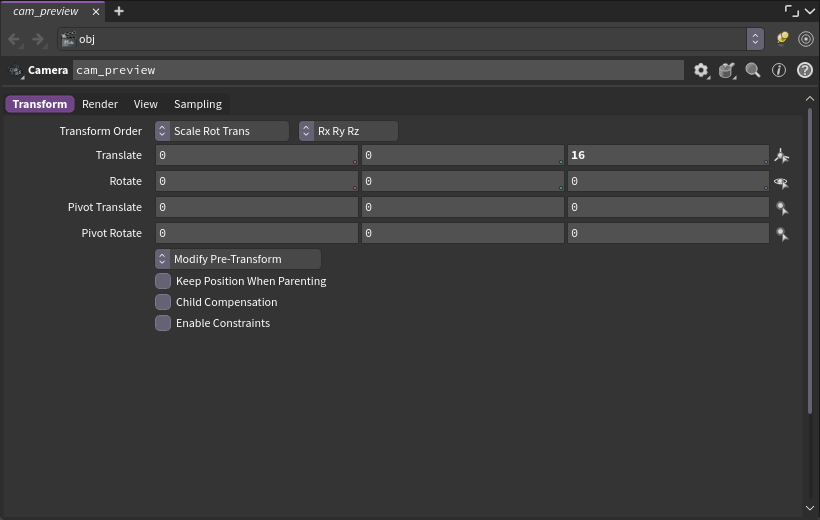Screen dimensions: 820x520
Task: Click the Pivot Rotate Z field
Action: pos(668,233)
